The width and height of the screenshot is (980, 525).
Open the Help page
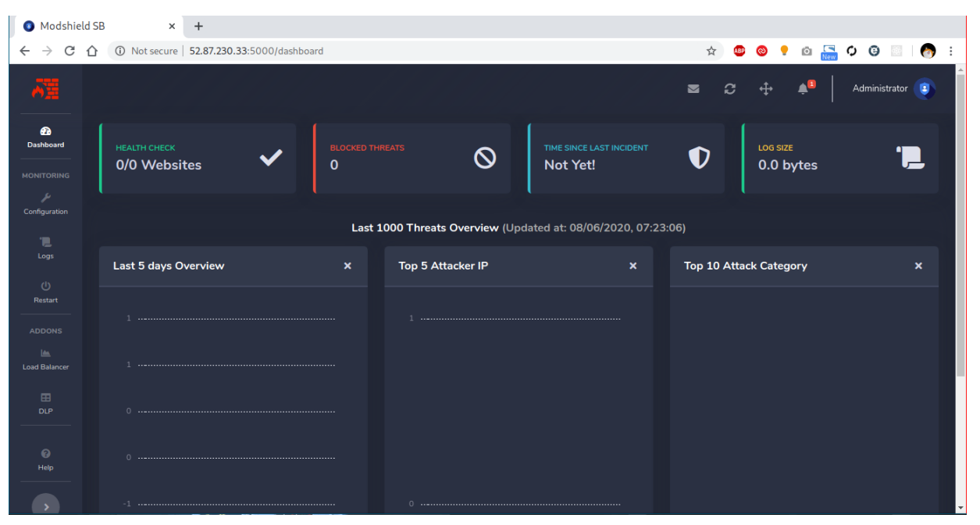click(x=45, y=459)
